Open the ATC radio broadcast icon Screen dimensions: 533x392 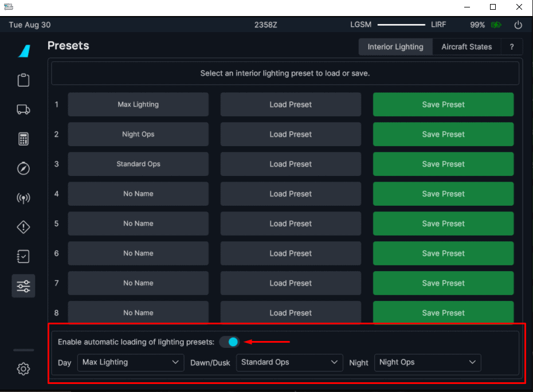tap(23, 198)
